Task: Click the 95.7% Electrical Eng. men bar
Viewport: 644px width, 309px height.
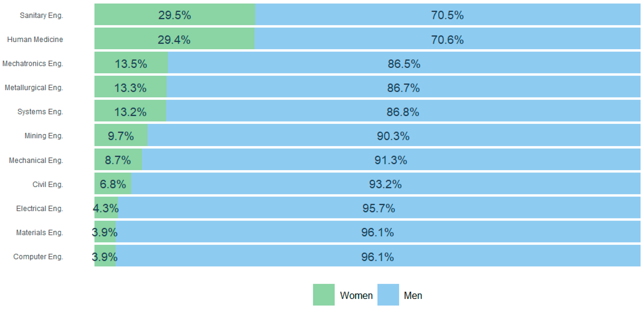Action: (379, 207)
